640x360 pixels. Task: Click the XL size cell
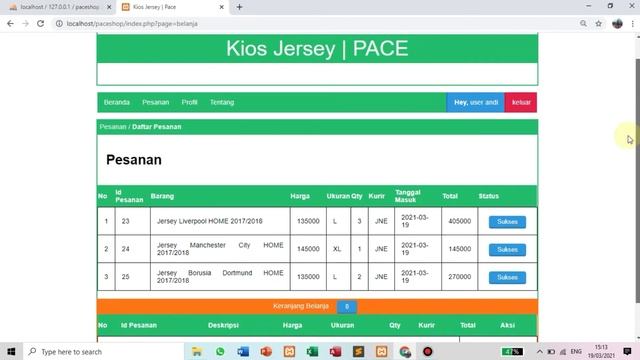337,249
